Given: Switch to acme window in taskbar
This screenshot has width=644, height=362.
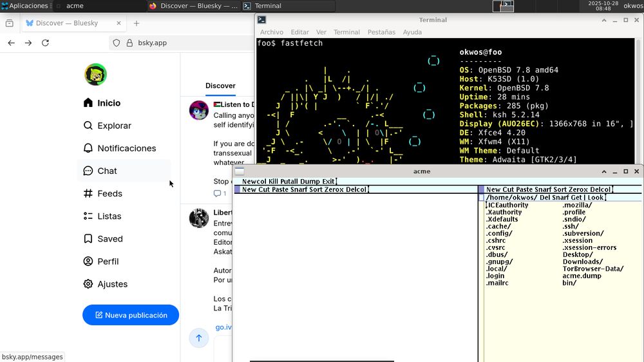Looking at the screenshot, I should [99, 6].
